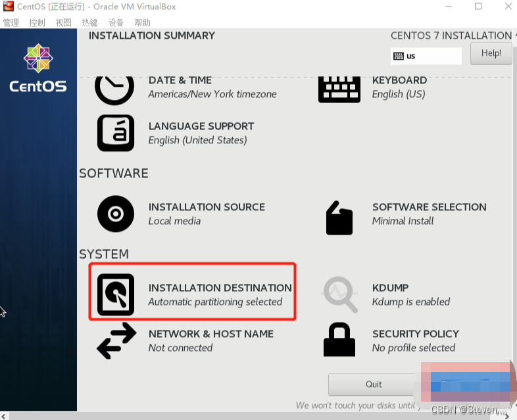Close the VirtualBox window
517x420 pixels.
508,7
